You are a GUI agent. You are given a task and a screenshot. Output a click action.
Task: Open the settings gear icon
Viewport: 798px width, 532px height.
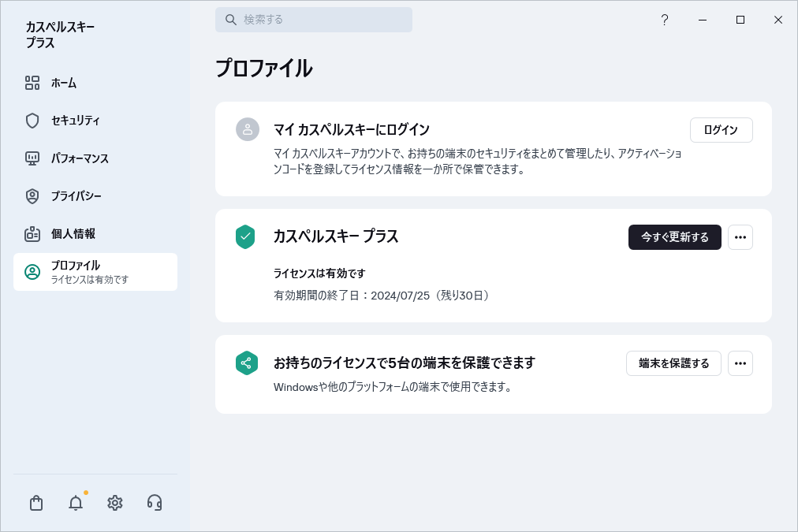(114, 502)
